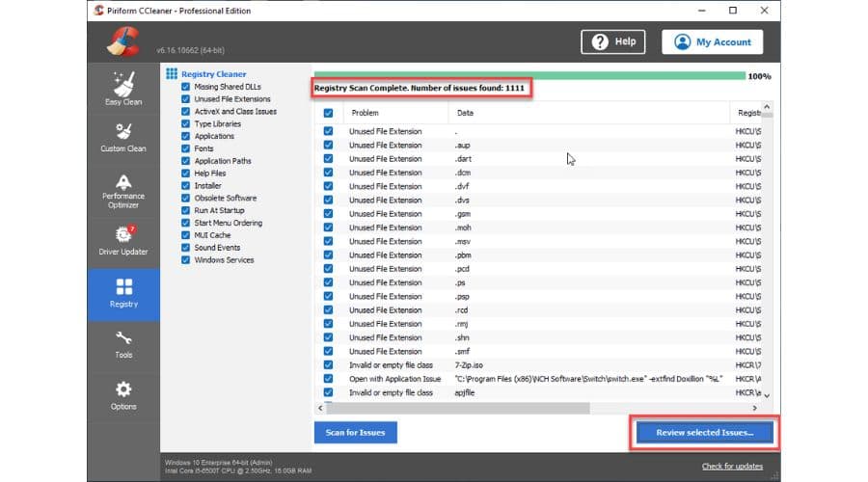Click the Windows 10 Enterprise system info text
This screenshot has width=868, height=482.
pyautogui.click(x=219, y=462)
